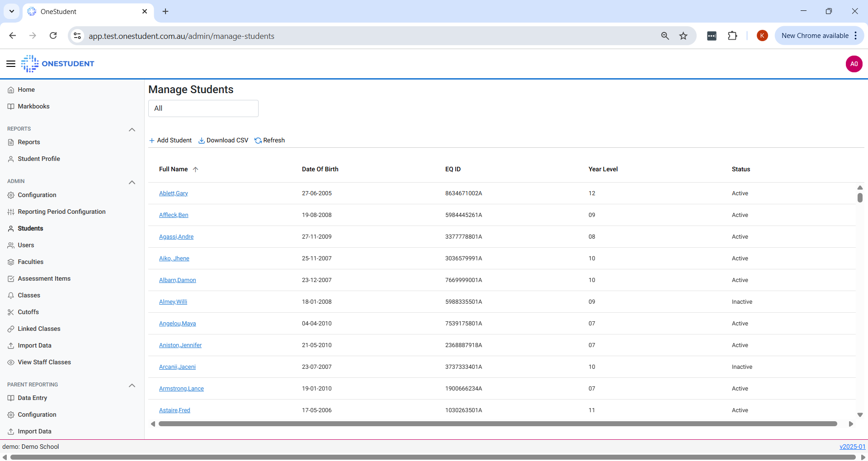Open the Chrome extensions puzzle icon

(732, 36)
